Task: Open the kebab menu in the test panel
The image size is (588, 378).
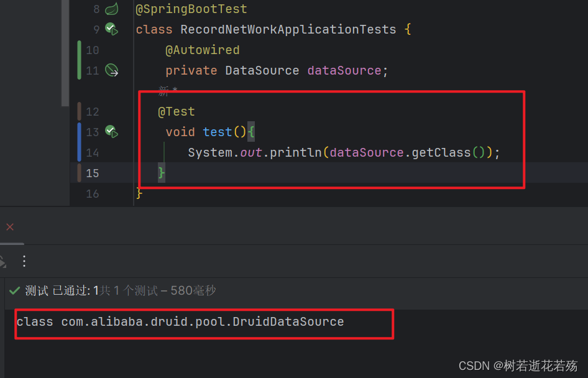Action: click(24, 261)
